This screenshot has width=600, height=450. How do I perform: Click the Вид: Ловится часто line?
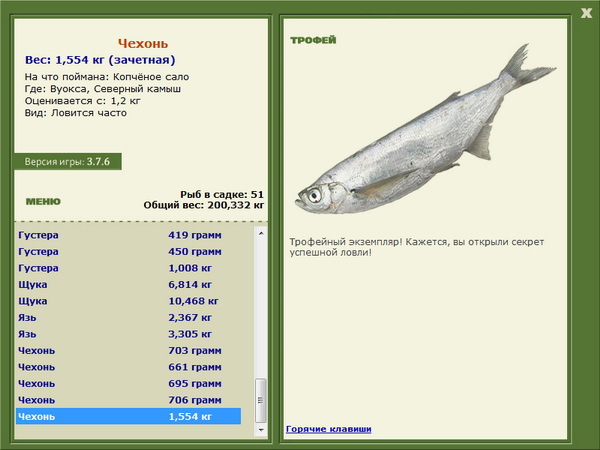pos(75,113)
